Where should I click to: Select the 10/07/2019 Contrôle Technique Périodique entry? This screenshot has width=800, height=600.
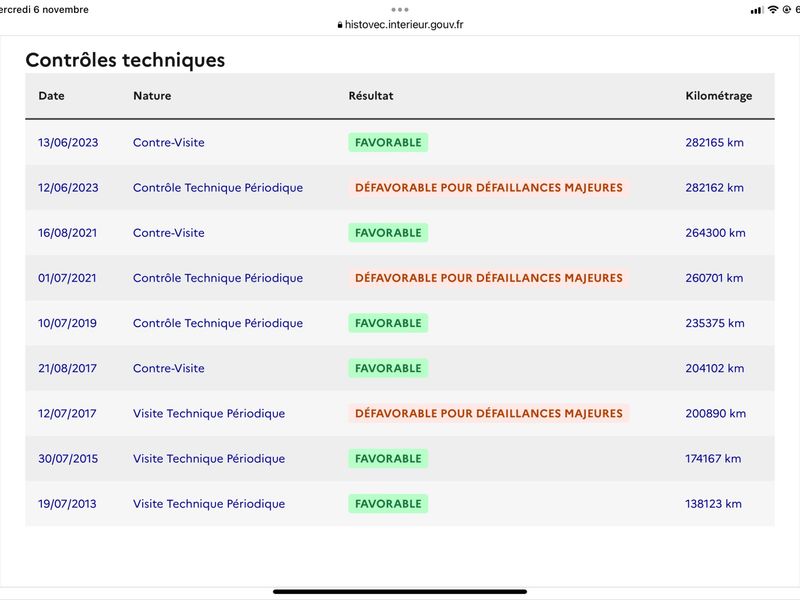218,323
